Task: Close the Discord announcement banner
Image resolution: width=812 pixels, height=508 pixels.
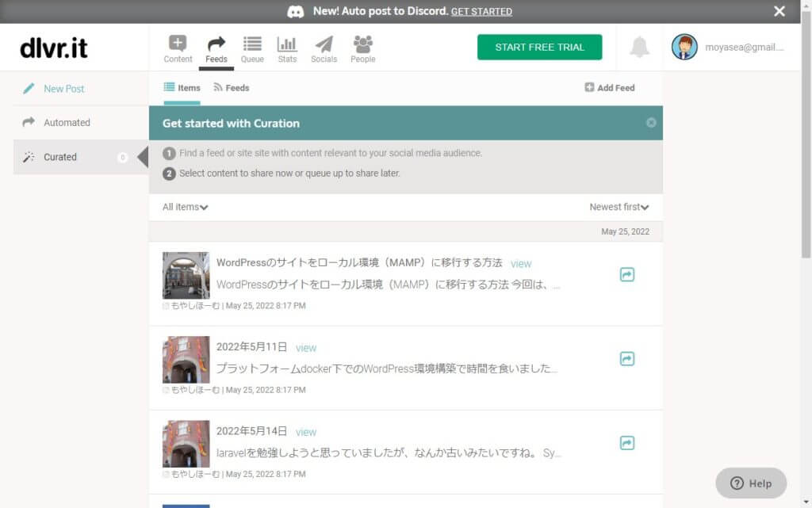Action: click(x=779, y=11)
